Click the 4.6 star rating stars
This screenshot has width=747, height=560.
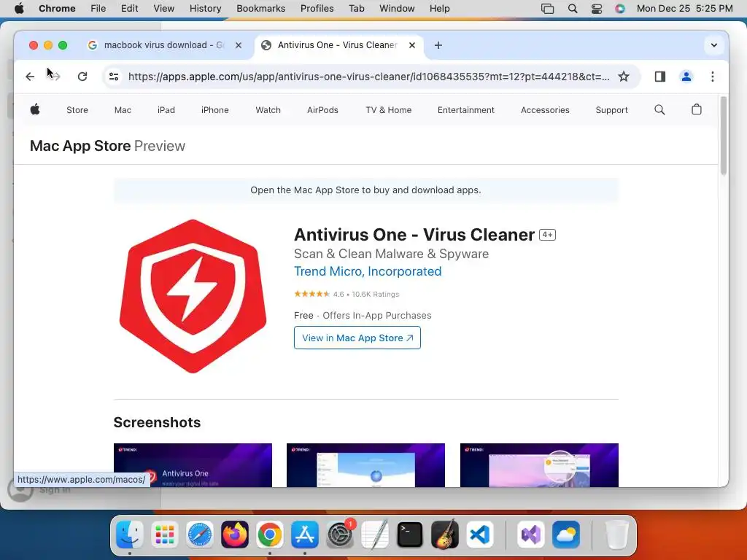tap(311, 294)
